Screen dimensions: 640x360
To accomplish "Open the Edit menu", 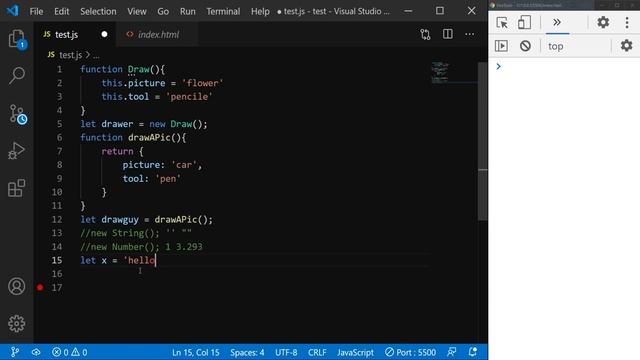I will pyautogui.click(x=62, y=11).
